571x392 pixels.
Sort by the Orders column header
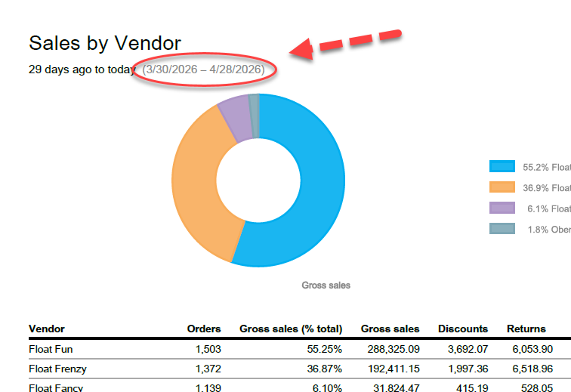coord(204,329)
